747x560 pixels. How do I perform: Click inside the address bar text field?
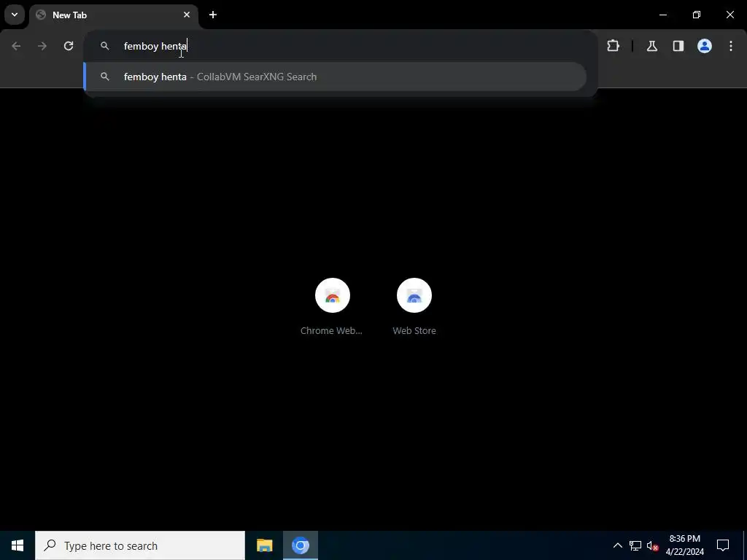(x=341, y=46)
